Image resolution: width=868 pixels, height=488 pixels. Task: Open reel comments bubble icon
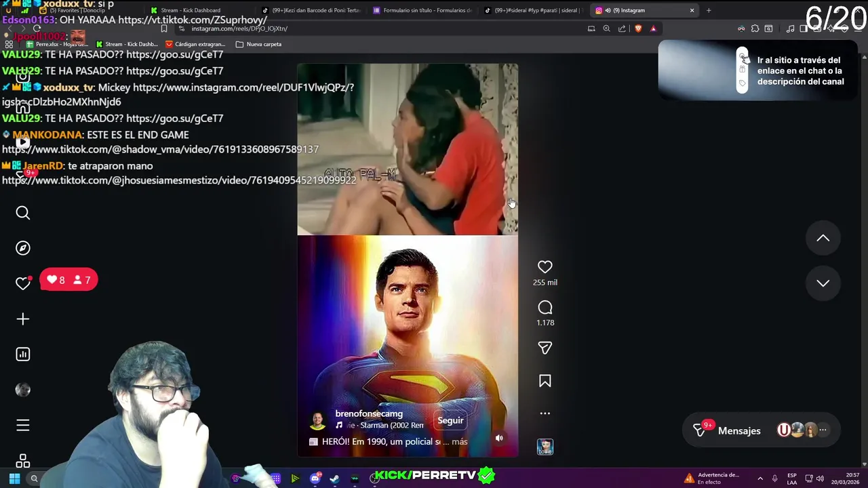[x=545, y=308]
